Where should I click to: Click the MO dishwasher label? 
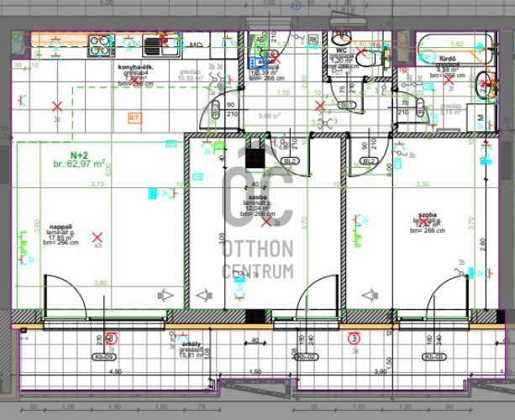(x=196, y=45)
